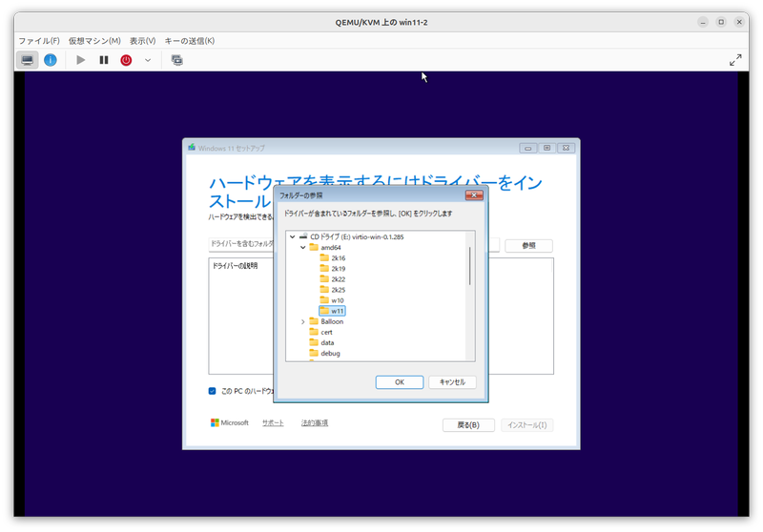Show the graphical console view
This screenshot has height=532, width=763.
[x=28, y=60]
